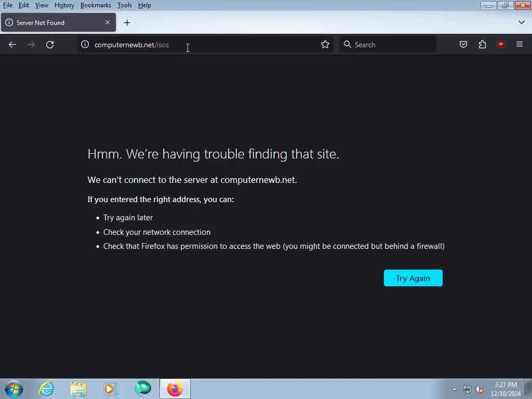Click 'Check your network connection' bullet
Screen dimensions: 532x399
click(157, 232)
